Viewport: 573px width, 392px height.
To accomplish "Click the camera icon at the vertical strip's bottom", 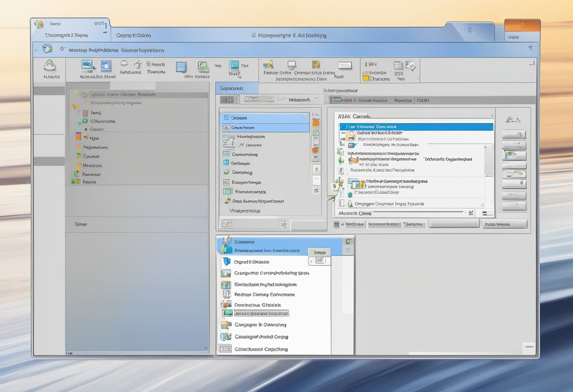I will coord(316,191).
